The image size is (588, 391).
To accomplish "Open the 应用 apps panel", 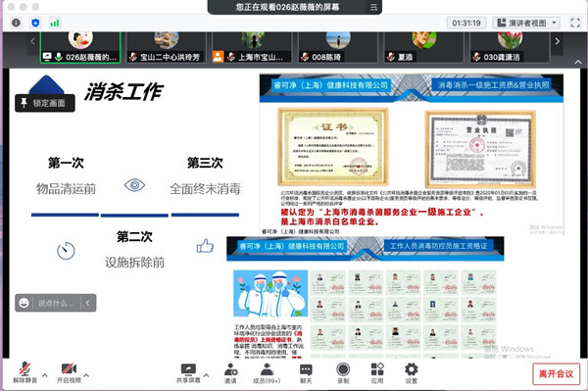I will tap(377, 372).
